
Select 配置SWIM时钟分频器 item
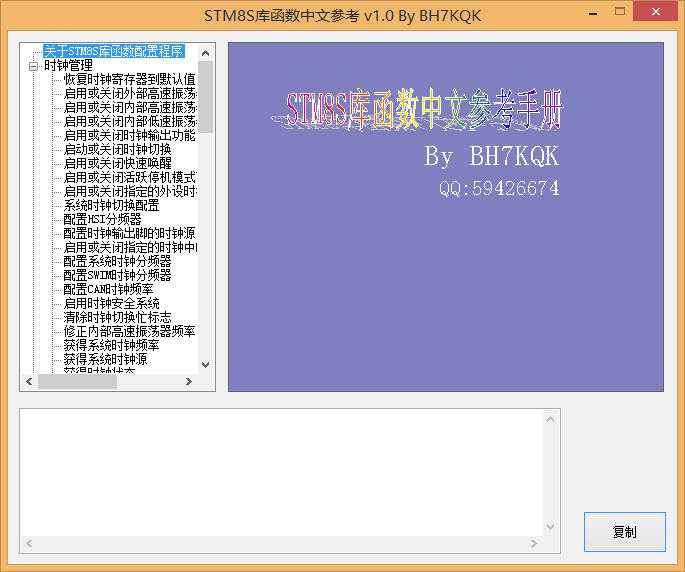(118, 275)
